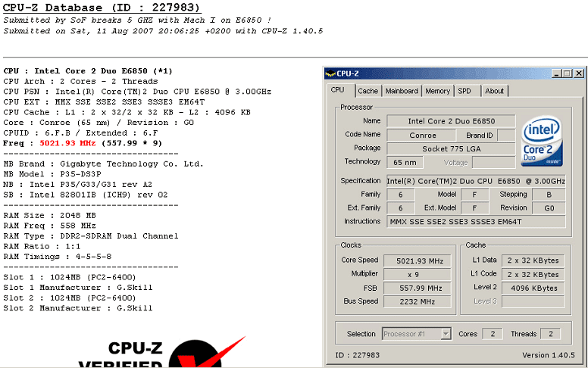Viewport: 588px width, 368px height.
Task: Click the Core Speed value 5021.93 MHz
Action: click(418, 260)
